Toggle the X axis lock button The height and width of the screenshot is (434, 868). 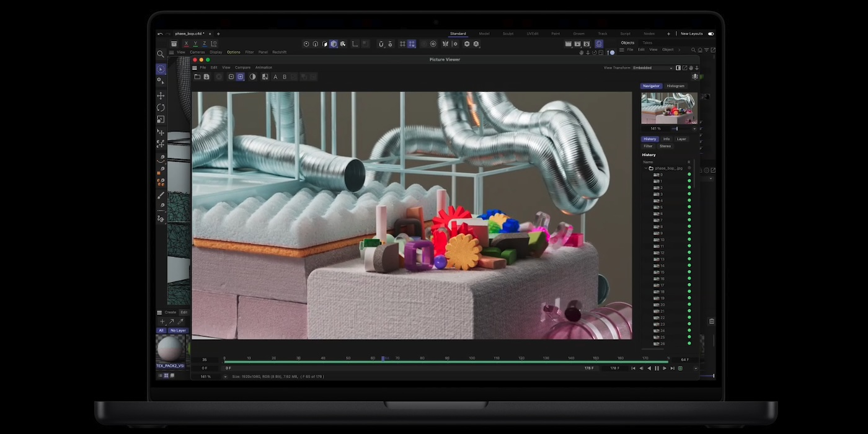[x=186, y=43]
